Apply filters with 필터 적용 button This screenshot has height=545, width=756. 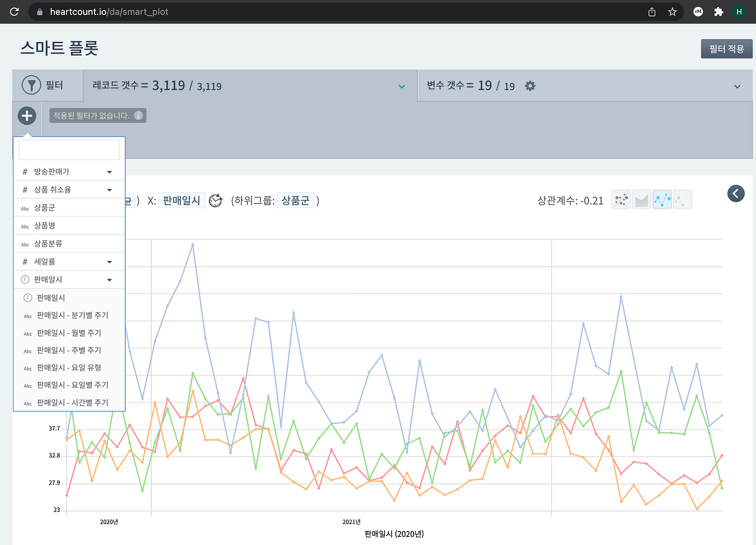[727, 49]
